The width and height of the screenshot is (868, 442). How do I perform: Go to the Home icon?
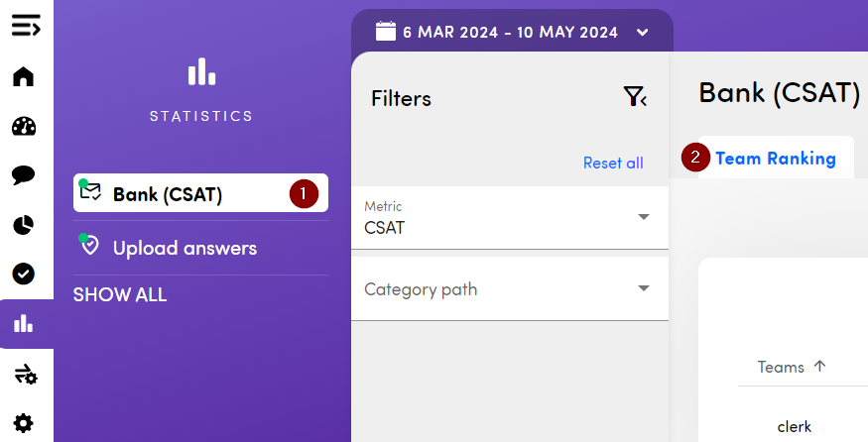pos(24,77)
